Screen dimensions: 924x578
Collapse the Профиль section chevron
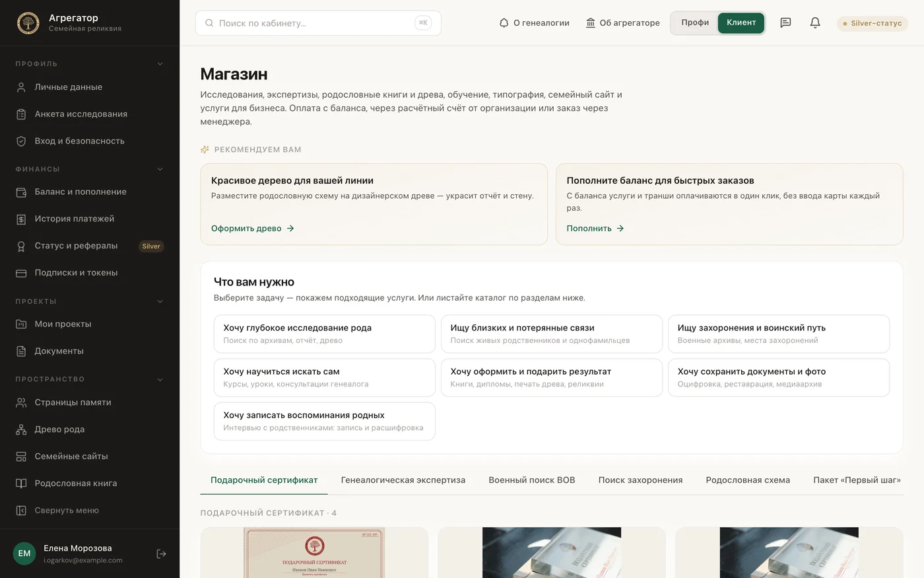tap(160, 64)
